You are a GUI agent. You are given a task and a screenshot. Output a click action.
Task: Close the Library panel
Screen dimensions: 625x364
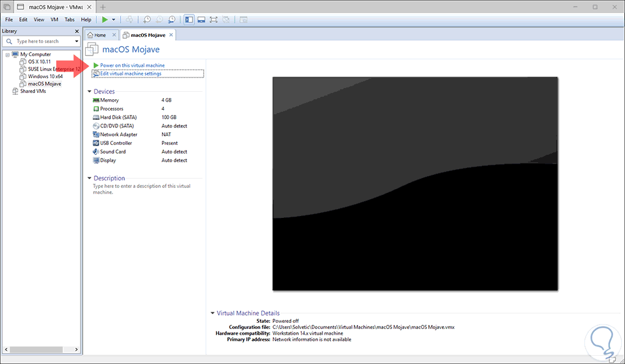(77, 31)
